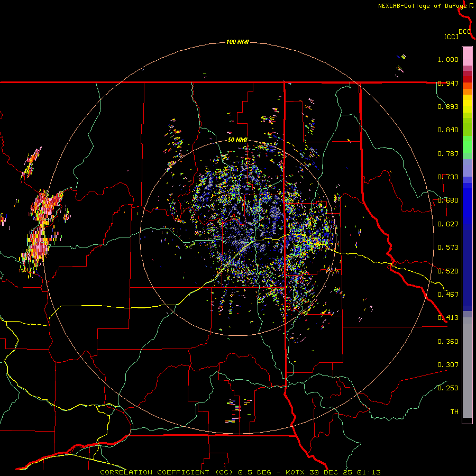The width and height of the screenshot is (476, 476).
Task: Click the 0.947 scale label
Action: [x=448, y=83]
